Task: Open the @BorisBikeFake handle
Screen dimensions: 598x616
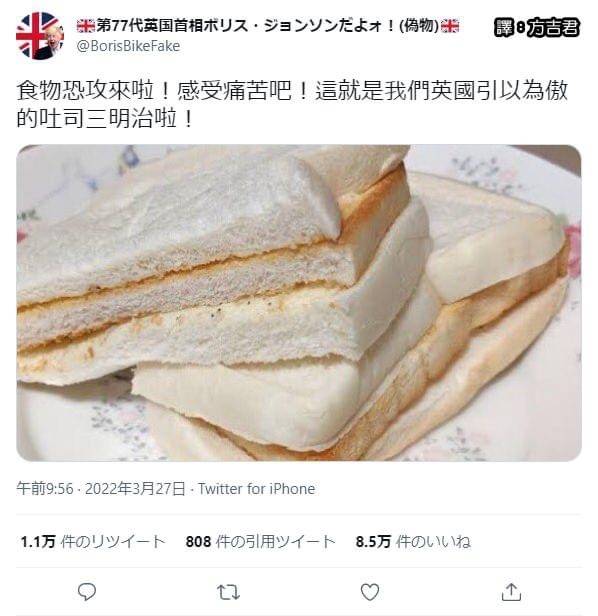Action: [x=128, y=46]
